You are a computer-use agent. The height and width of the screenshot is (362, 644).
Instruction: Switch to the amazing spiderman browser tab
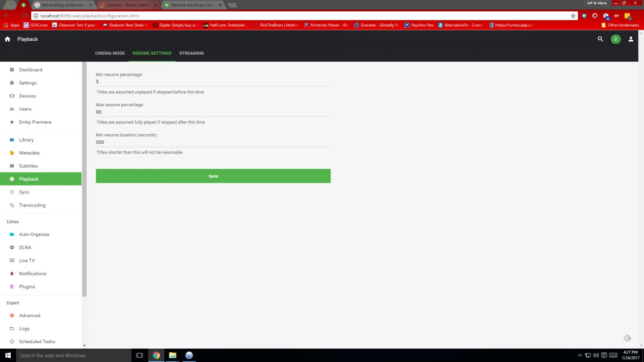pos(64,5)
